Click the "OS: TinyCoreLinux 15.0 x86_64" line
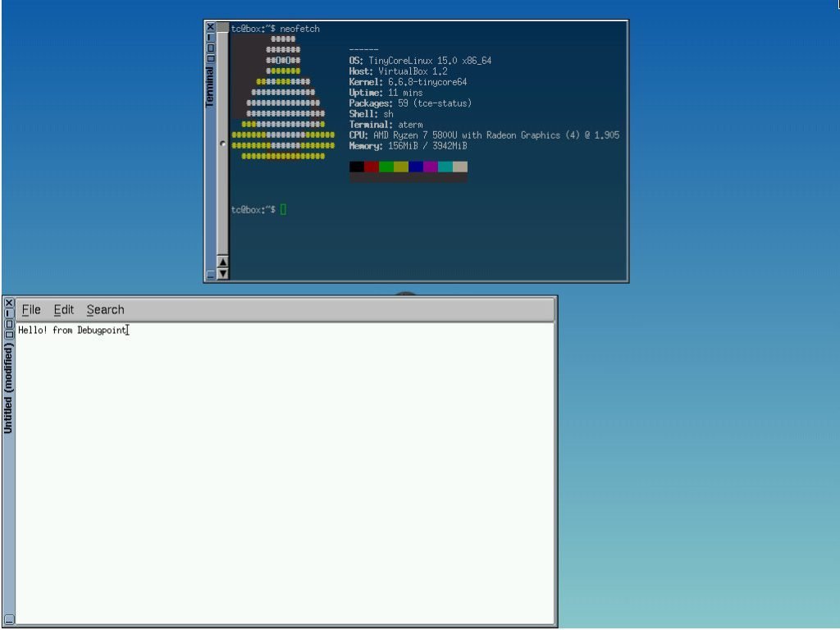Image resolution: width=840 pixels, height=630 pixels. (420, 61)
